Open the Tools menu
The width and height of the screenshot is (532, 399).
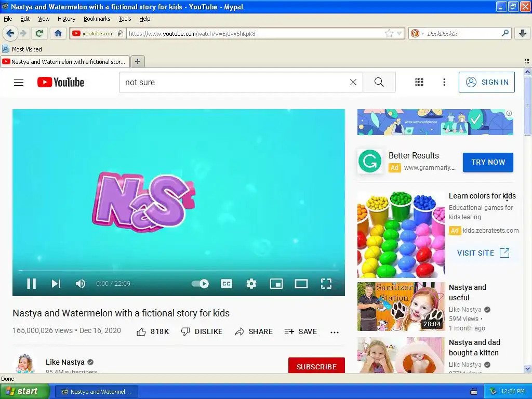coord(125,19)
